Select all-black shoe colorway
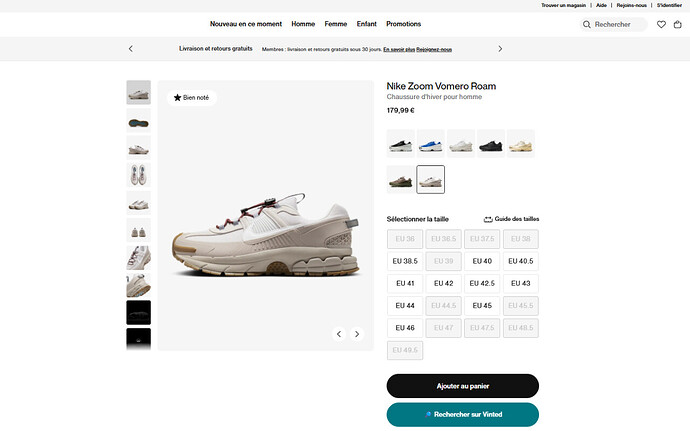This screenshot has height=431, width=690. tap(491, 144)
